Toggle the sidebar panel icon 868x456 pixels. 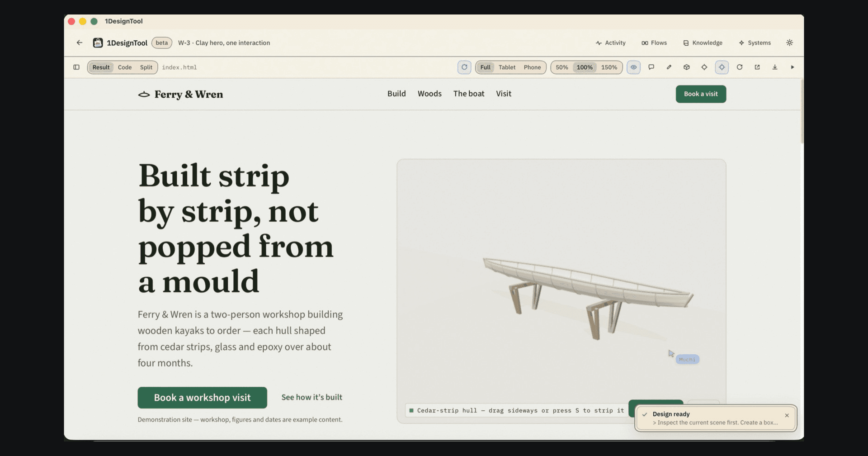pos(76,67)
